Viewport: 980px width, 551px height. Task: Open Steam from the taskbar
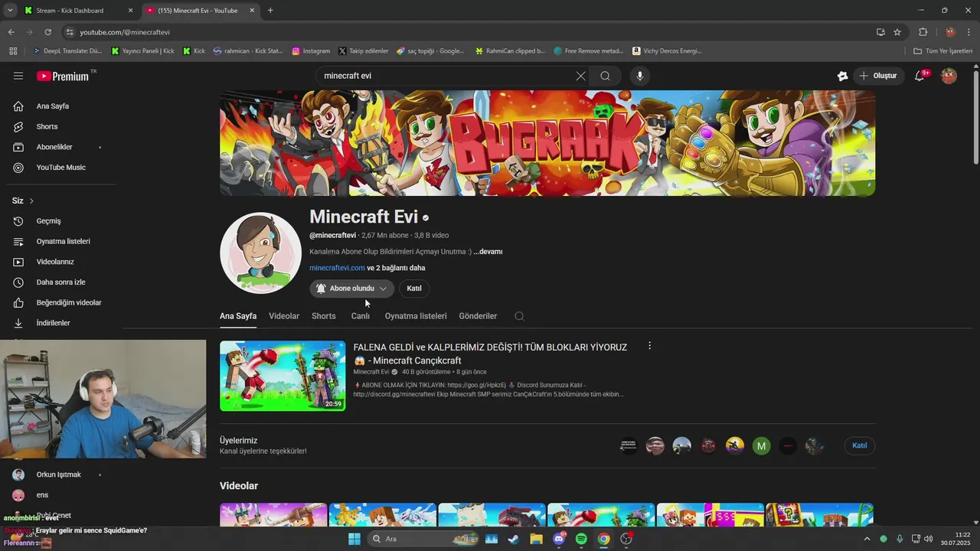coord(513,539)
